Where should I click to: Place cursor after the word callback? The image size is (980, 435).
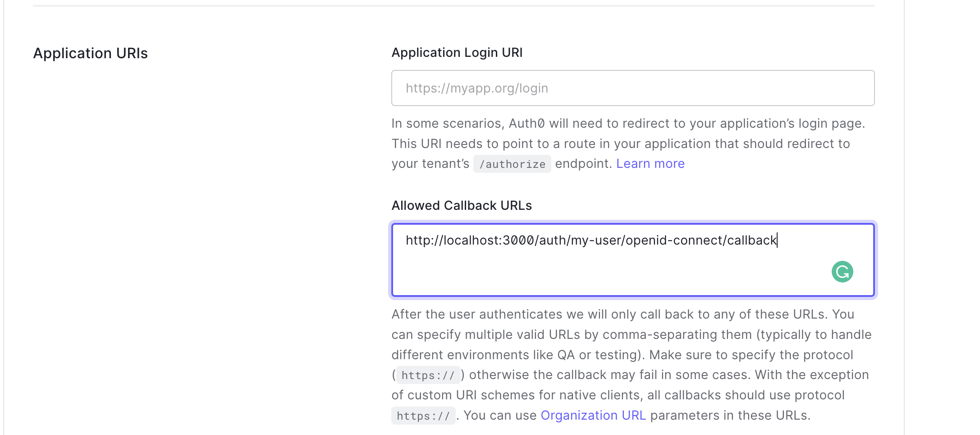point(777,240)
